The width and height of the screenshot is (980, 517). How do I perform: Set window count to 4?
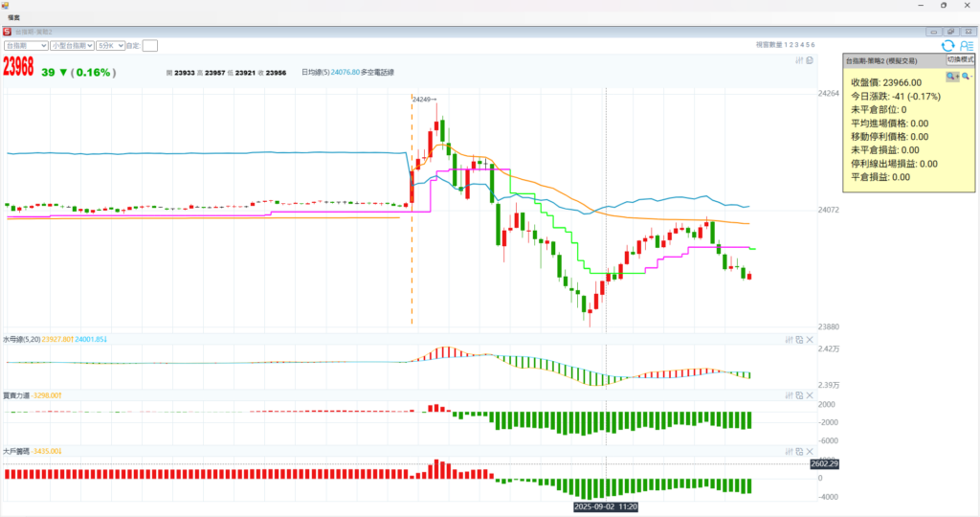point(802,45)
